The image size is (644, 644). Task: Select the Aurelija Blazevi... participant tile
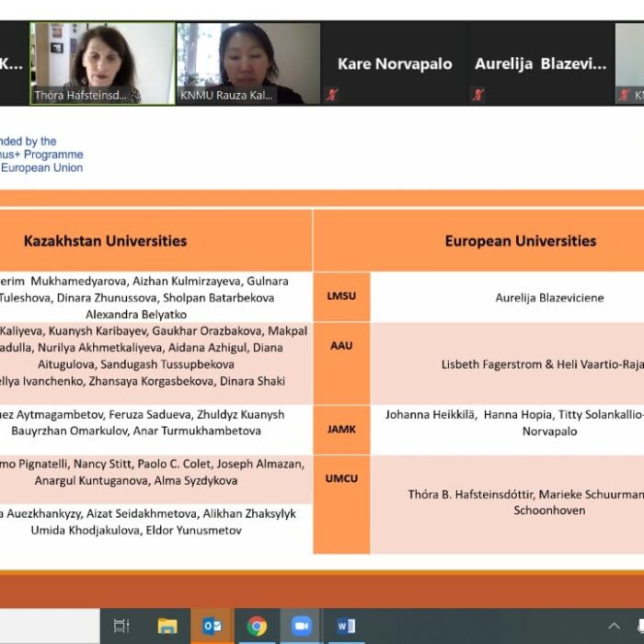540,63
